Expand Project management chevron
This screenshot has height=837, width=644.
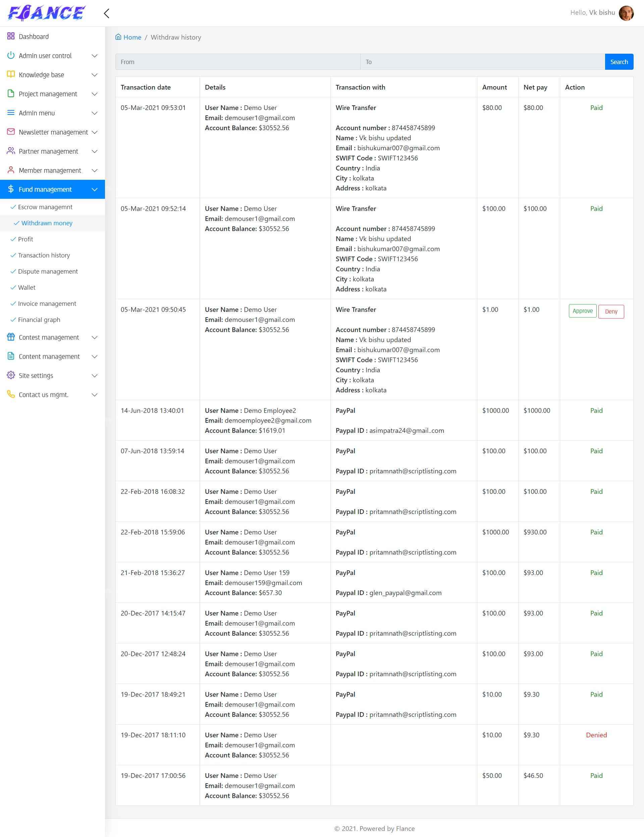[94, 94]
